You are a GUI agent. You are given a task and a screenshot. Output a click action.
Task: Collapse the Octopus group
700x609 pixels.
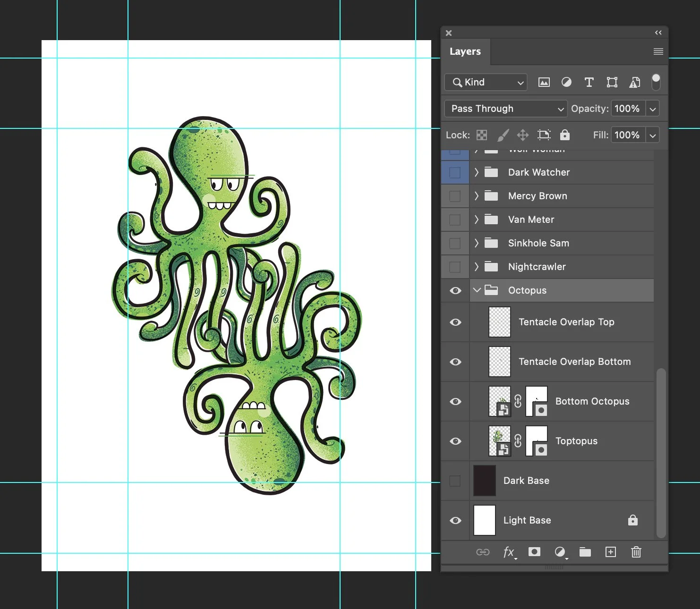[x=477, y=290]
